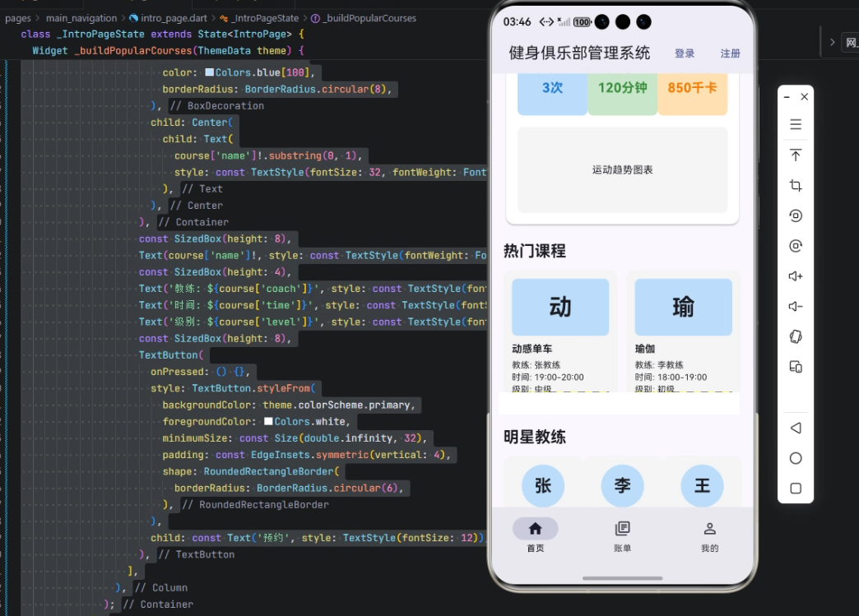
Task: Click sticky line class _IntroPageState
Action: coord(162,34)
